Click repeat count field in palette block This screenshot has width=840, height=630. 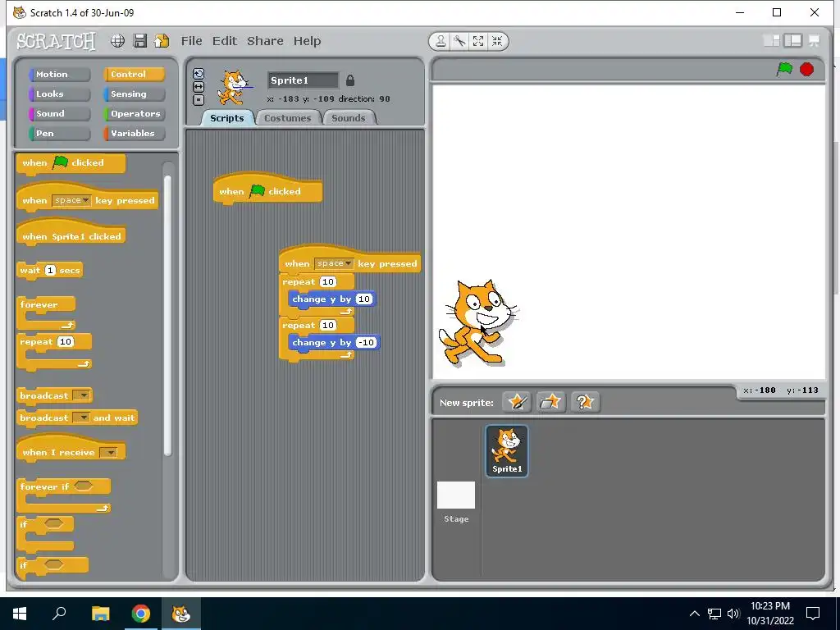[66, 342]
